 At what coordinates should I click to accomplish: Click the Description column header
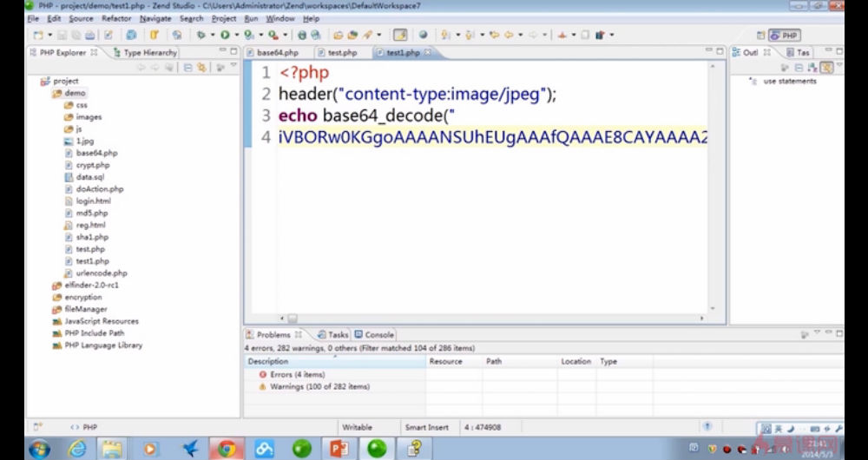335,361
